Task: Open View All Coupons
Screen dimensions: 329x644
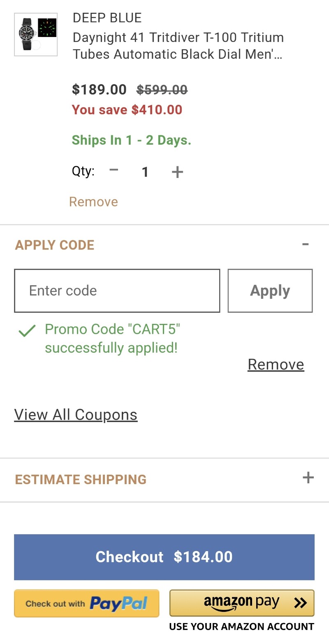Action: [76, 415]
